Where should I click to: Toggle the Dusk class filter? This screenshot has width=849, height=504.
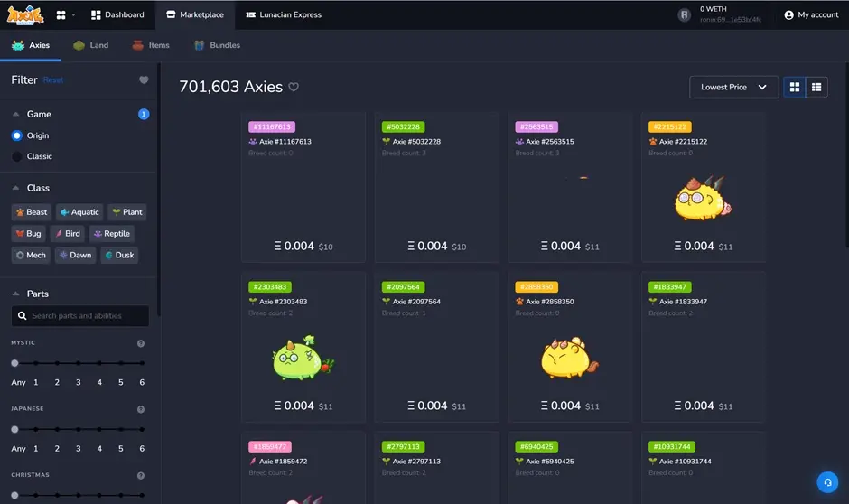119,255
